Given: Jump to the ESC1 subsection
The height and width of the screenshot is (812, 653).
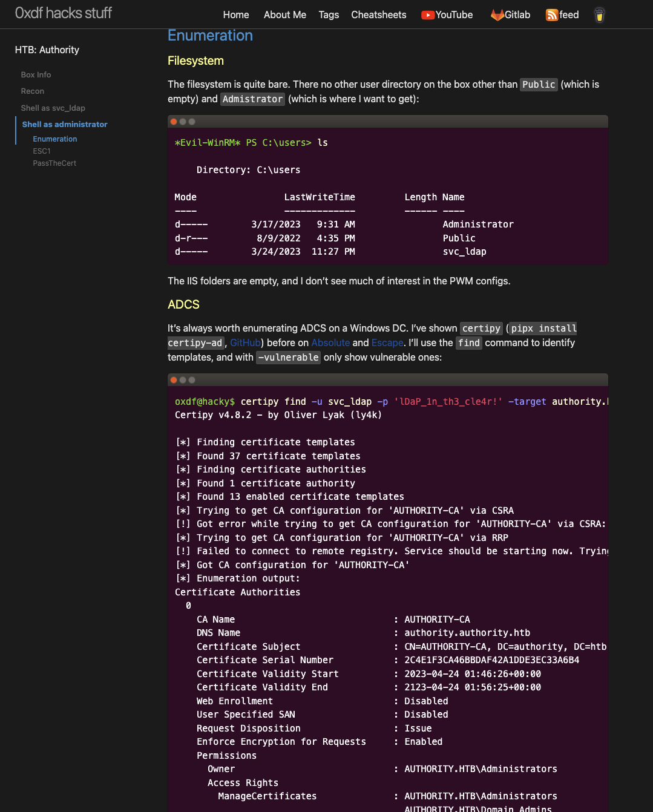Looking at the screenshot, I should (42, 151).
